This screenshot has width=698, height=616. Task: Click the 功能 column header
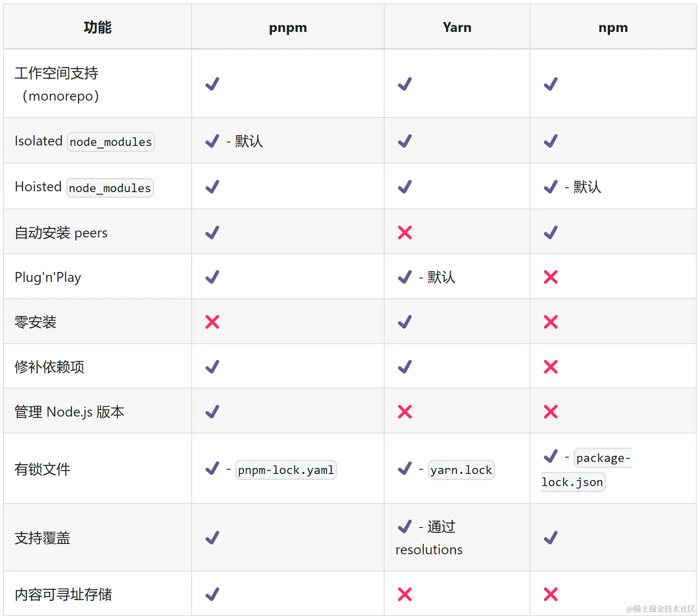[98, 27]
